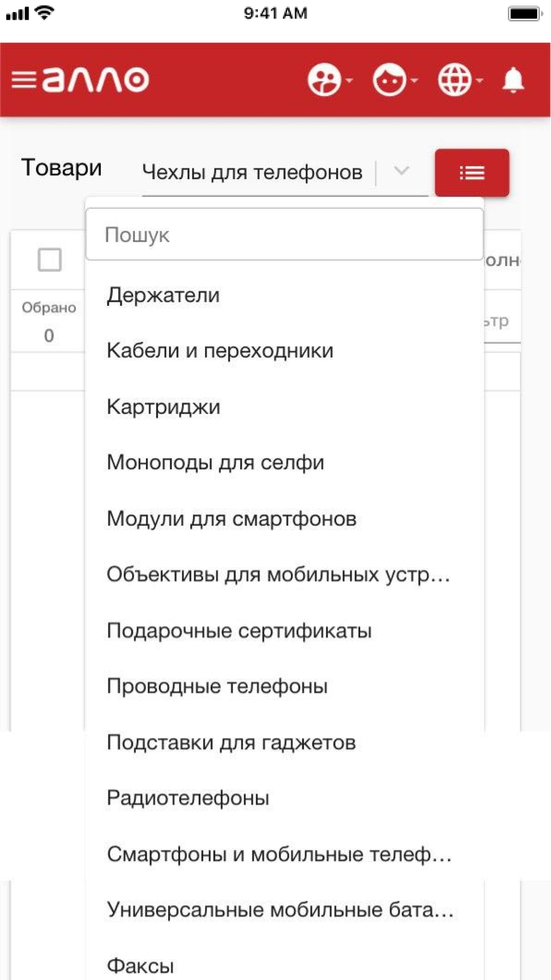Click the Пошук search field
Screen dimensions: 551x980
(285, 234)
